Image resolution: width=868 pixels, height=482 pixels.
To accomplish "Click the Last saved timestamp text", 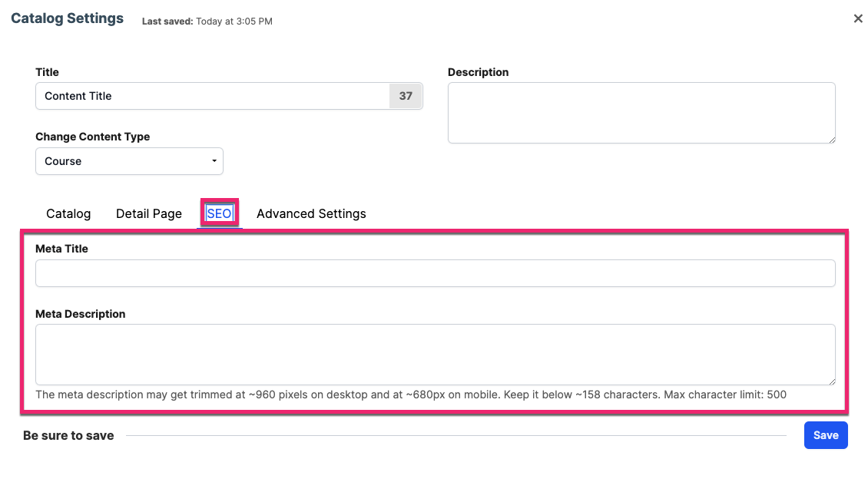I will tap(207, 21).
